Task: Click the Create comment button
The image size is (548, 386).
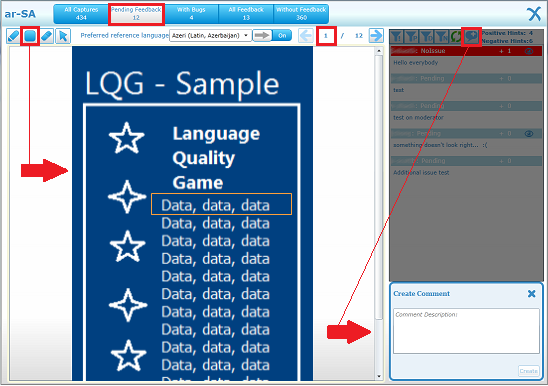Action: point(528,371)
